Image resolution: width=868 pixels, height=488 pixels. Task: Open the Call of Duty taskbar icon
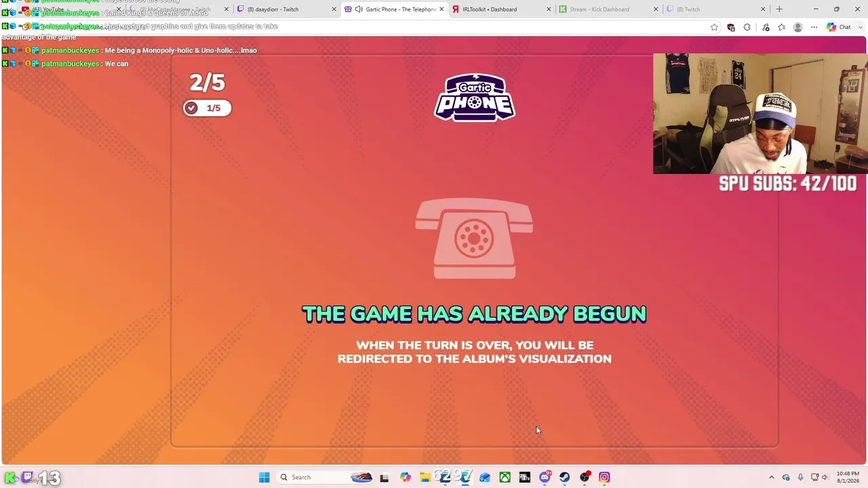pyautogui.click(x=524, y=477)
